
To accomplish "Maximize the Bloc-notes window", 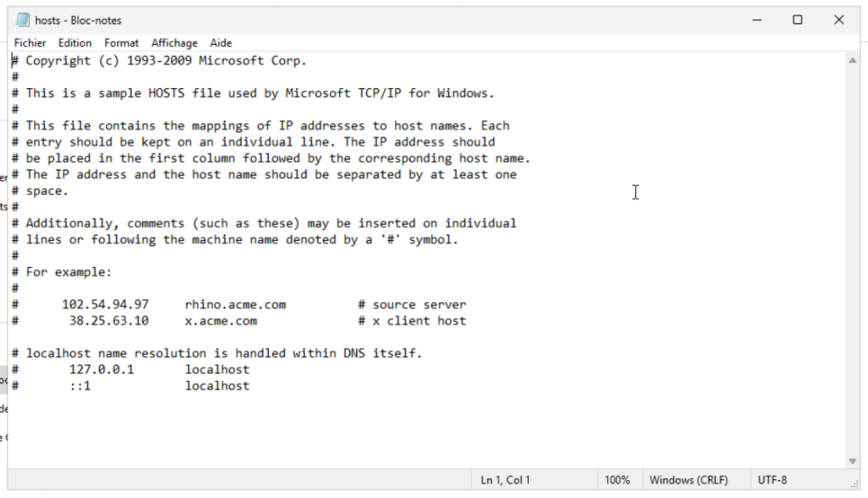I will (x=798, y=20).
